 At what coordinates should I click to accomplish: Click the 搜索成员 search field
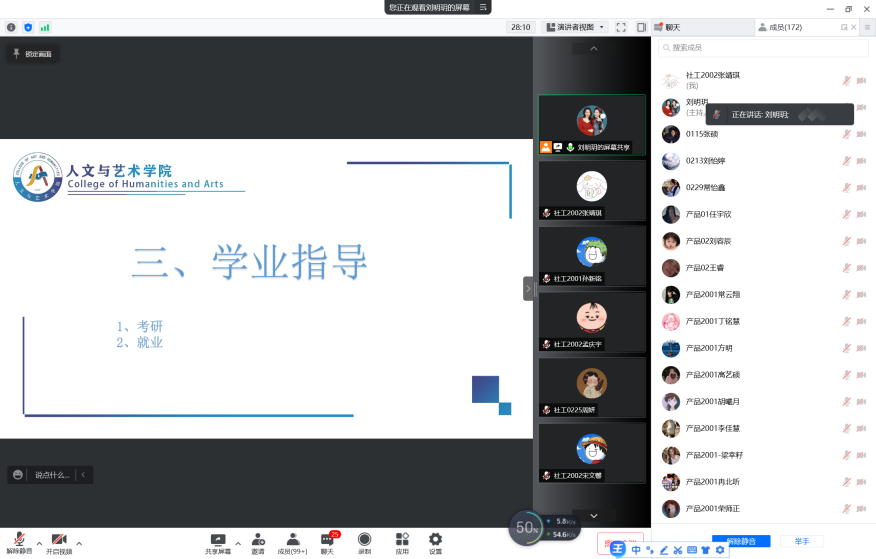(x=760, y=48)
